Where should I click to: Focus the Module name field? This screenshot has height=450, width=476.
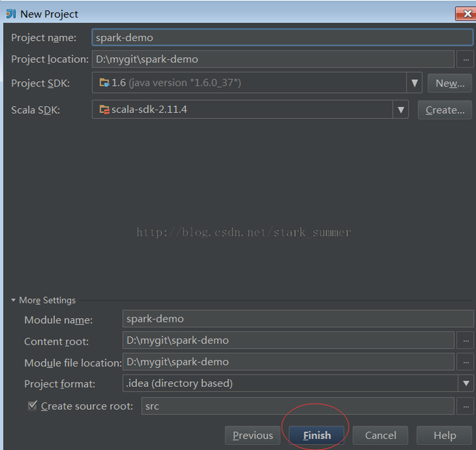(x=298, y=319)
